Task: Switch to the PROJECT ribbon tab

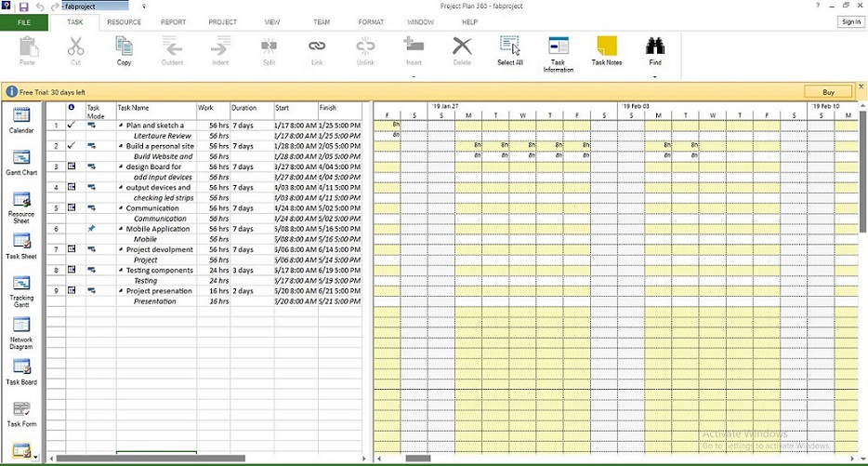Action: click(222, 22)
